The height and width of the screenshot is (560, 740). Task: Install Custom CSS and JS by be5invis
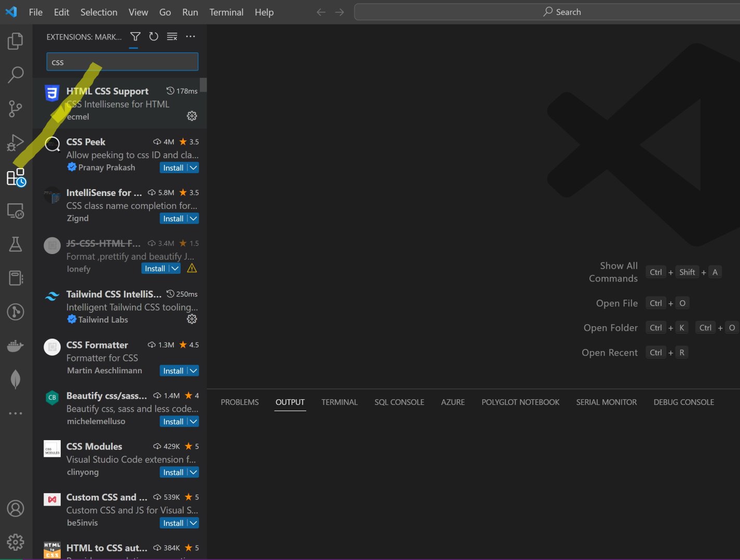click(x=173, y=523)
